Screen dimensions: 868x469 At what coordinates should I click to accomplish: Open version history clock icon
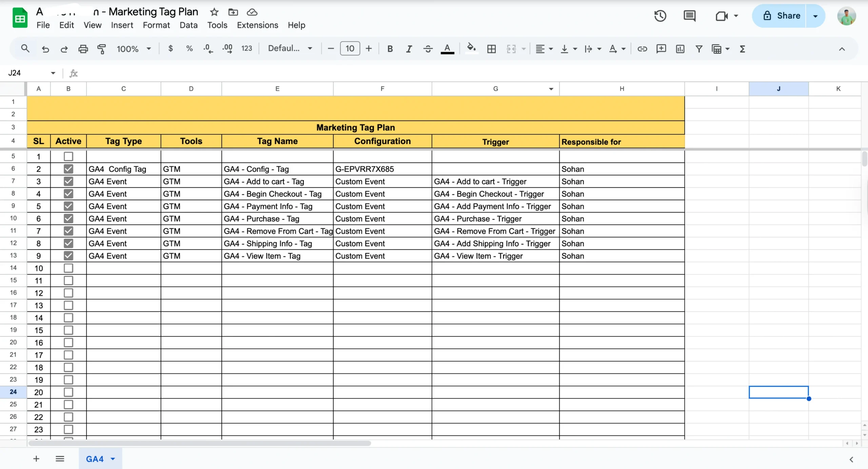(x=660, y=16)
